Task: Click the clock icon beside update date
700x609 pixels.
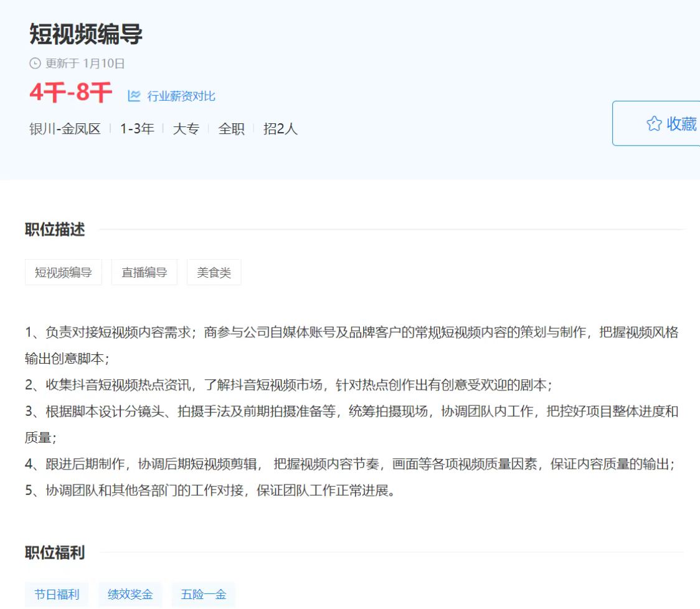Action: 35,64
